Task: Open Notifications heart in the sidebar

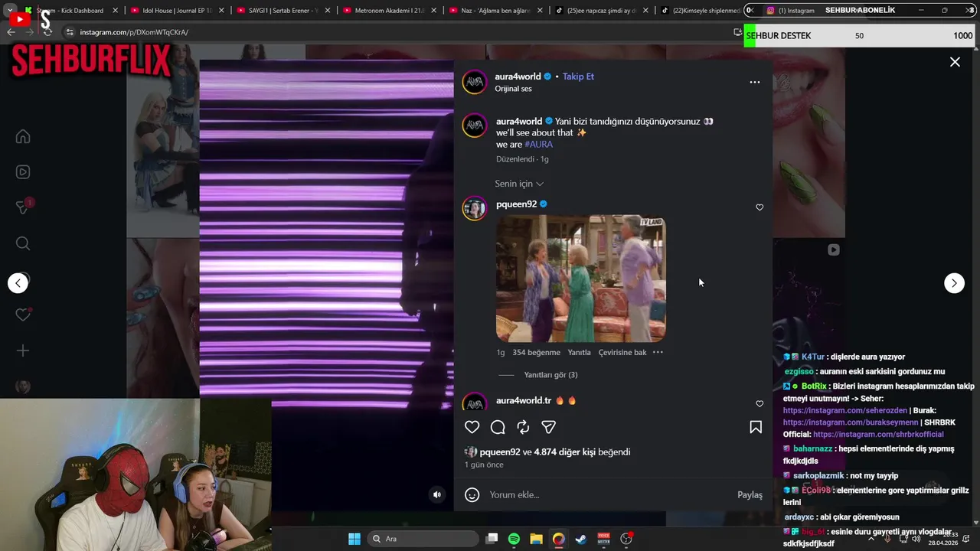Action: tap(23, 315)
